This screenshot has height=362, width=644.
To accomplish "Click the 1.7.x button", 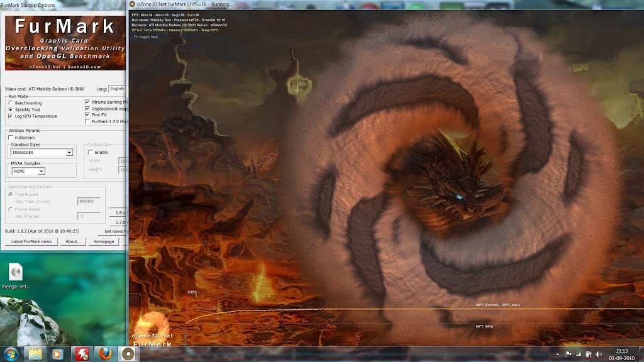I will click(118, 222).
